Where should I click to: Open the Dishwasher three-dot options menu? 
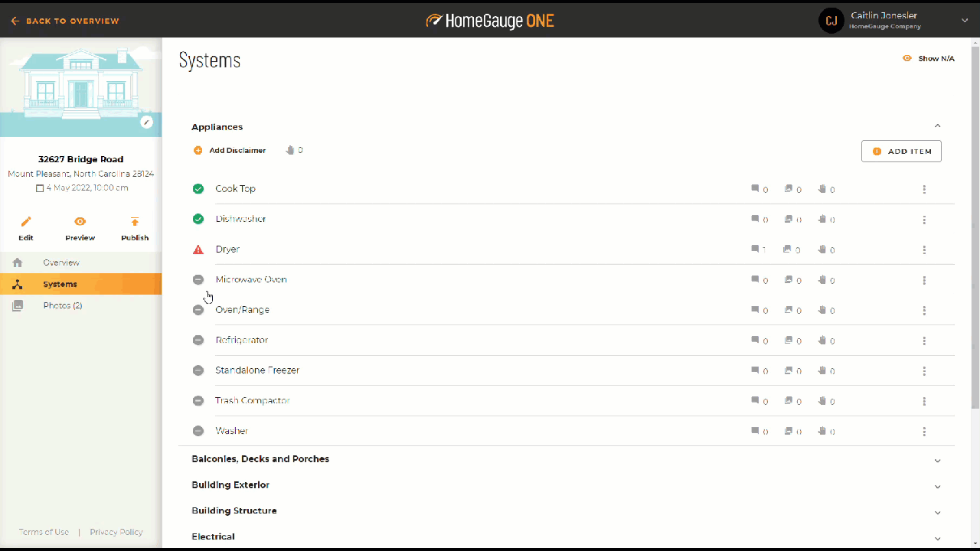point(924,220)
